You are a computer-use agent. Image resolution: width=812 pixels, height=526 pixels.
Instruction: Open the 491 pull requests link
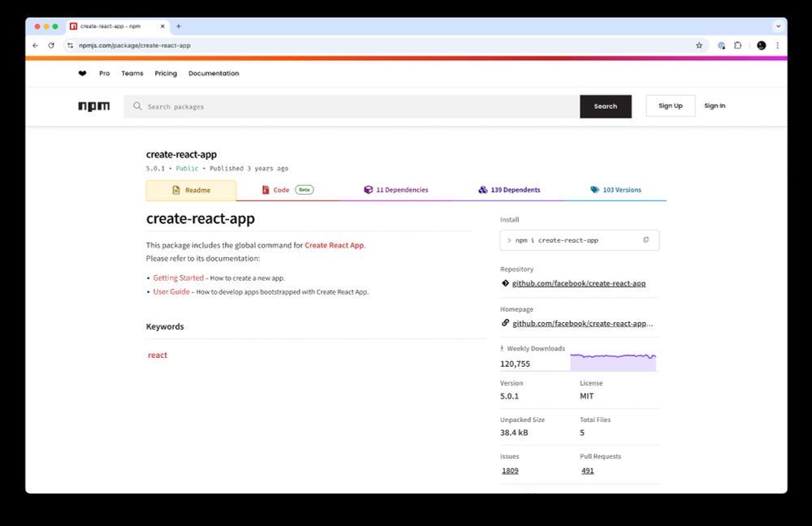click(x=587, y=470)
